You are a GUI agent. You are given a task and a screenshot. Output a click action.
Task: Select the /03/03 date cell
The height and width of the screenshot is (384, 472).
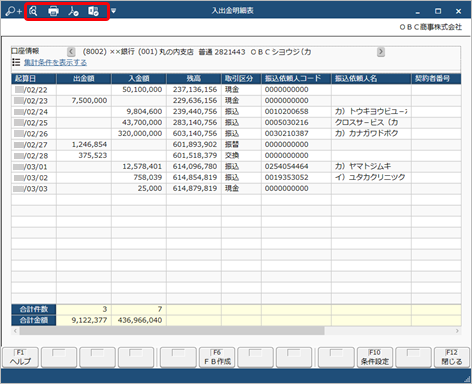coord(34,189)
